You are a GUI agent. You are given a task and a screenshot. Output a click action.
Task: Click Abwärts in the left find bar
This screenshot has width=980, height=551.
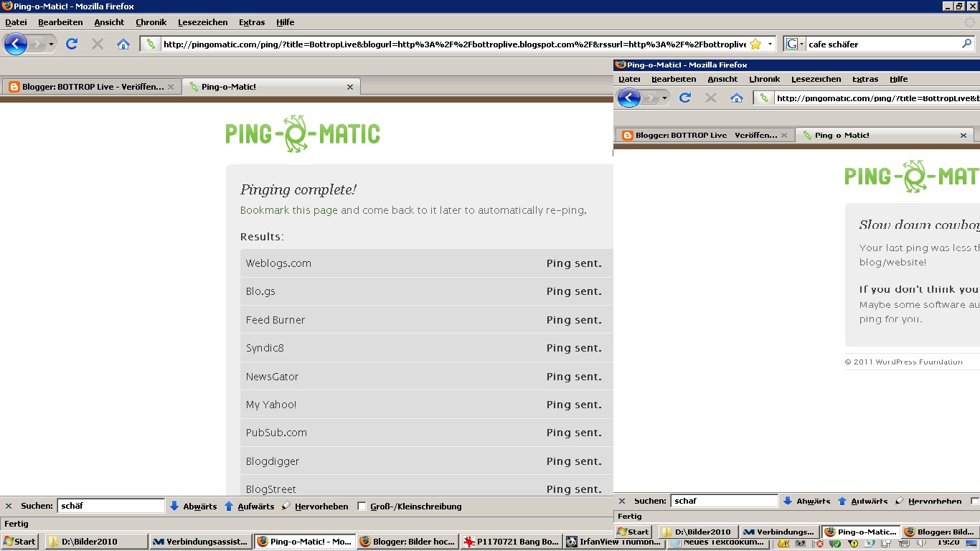(x=193, y=506)
